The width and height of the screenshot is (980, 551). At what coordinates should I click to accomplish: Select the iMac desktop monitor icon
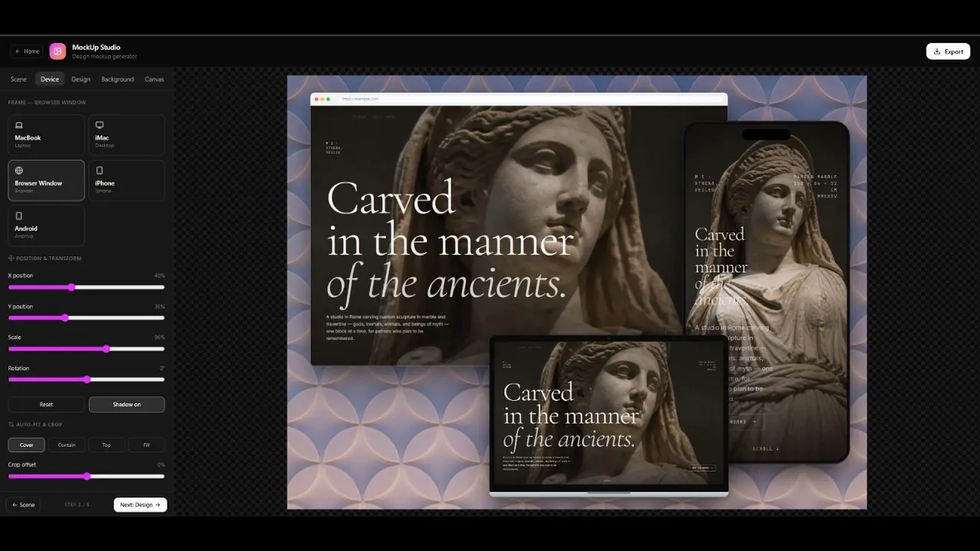pyautogui.click(x=100, y=126)
